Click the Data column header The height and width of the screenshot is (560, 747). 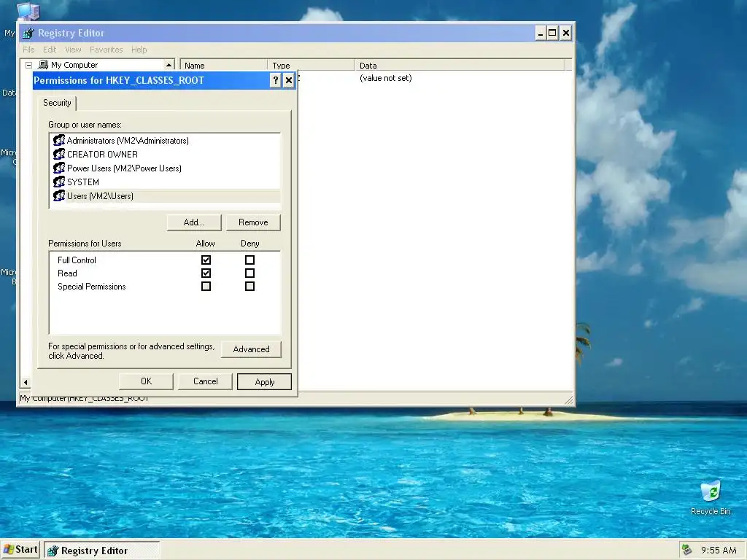coord(460,65)
